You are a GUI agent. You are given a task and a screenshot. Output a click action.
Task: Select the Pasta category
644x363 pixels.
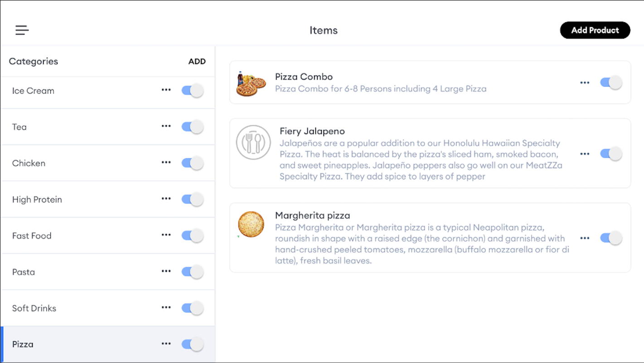(x=24, y=272)
